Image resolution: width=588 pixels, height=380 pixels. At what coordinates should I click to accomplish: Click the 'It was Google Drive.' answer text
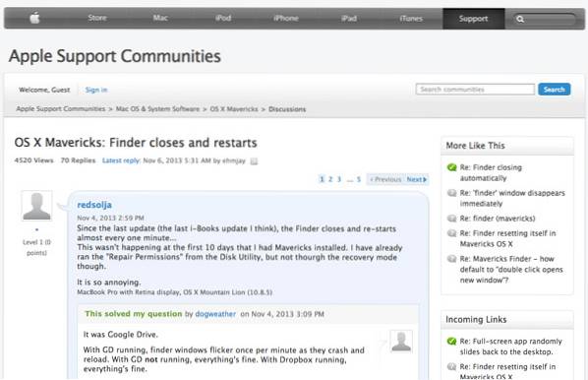[120, 334]
